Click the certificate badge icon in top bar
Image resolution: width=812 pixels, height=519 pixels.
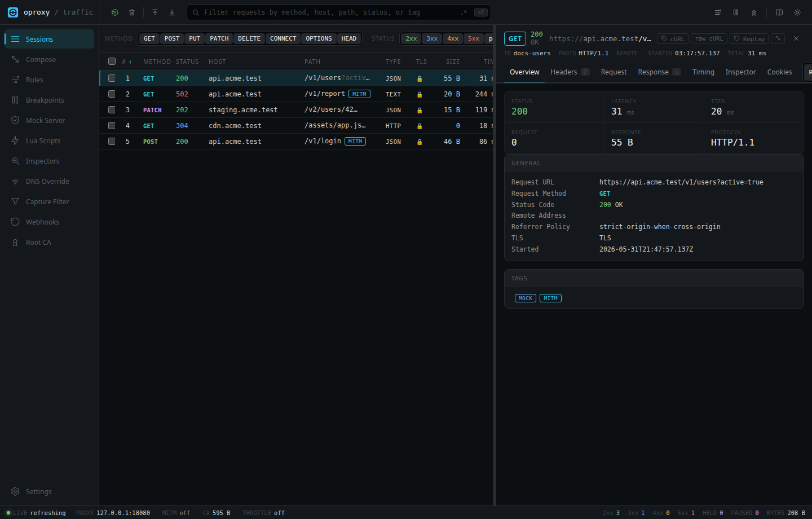pos(754,12)
